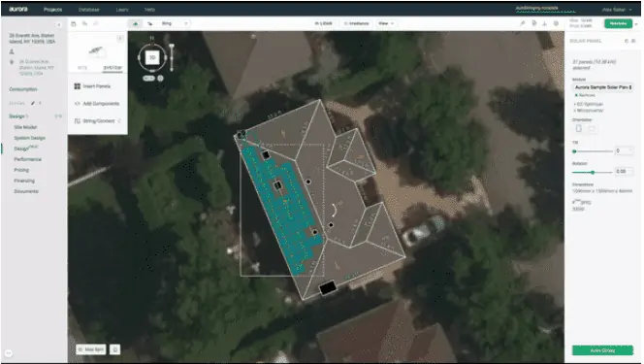Open the String/Connect tool
This screenshot has height=364, width=644.
click(98, 120)
